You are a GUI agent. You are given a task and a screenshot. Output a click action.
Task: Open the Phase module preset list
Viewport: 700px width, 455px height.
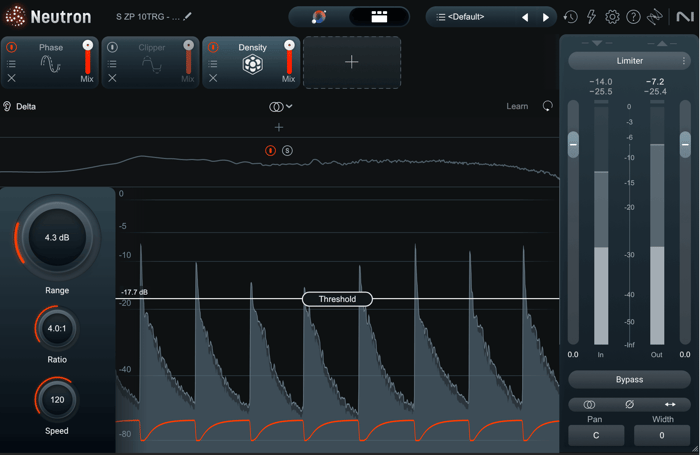[x=12, y=63]
